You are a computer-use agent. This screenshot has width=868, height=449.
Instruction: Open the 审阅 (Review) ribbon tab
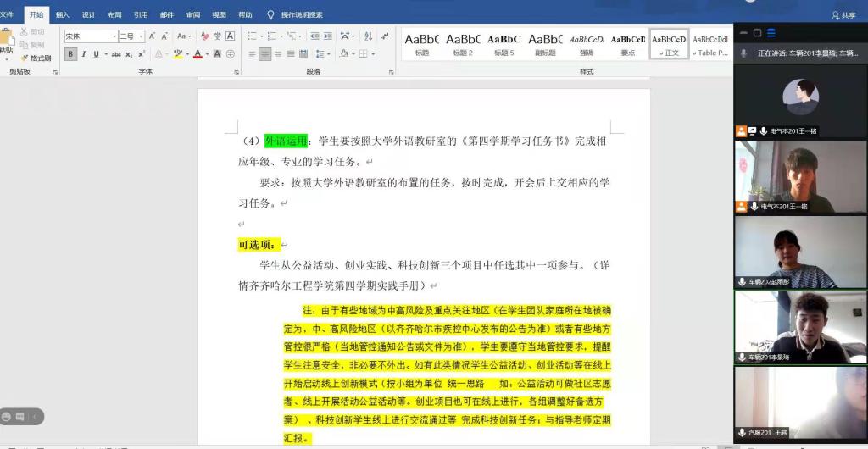[193, 14]
